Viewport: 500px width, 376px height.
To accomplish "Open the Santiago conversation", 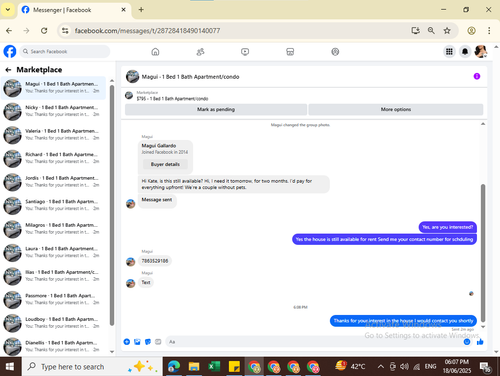I will pos(53,205).
